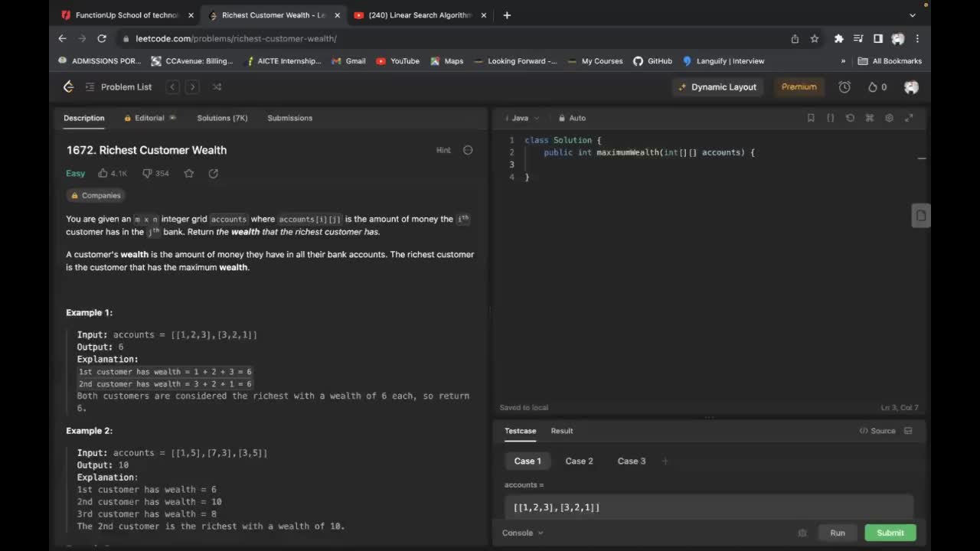Open the My Courses bookmark
This screenshot has height=551, width=980.
[x=595, y=61]
